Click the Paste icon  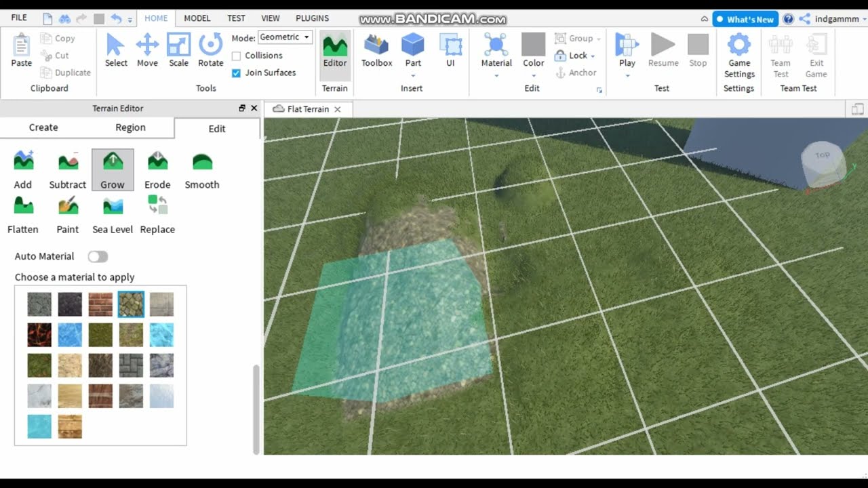click(x=21, y=46)
